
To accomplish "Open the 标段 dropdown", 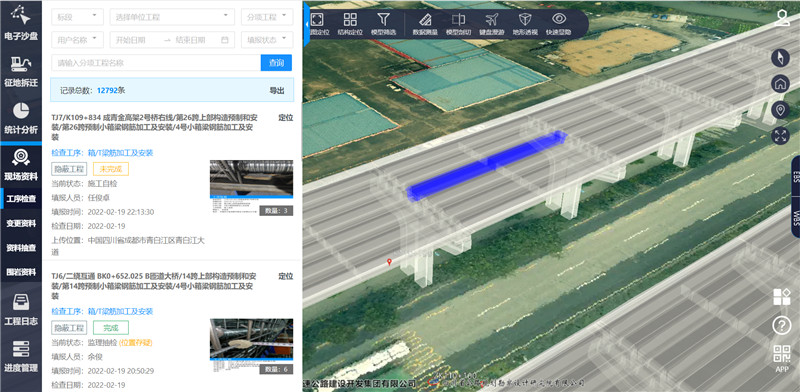I will pyautogui.click(x=78, y=17).
